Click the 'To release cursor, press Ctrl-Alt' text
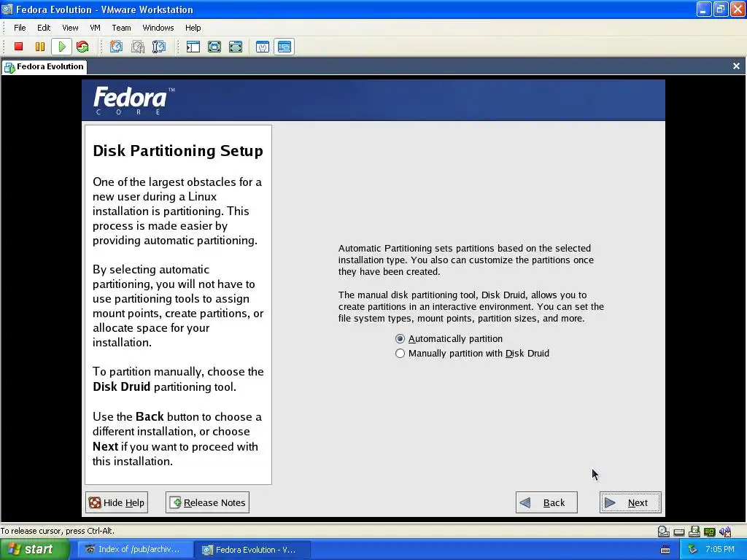This screenshot has height=560, width=747. click(57, 531)
